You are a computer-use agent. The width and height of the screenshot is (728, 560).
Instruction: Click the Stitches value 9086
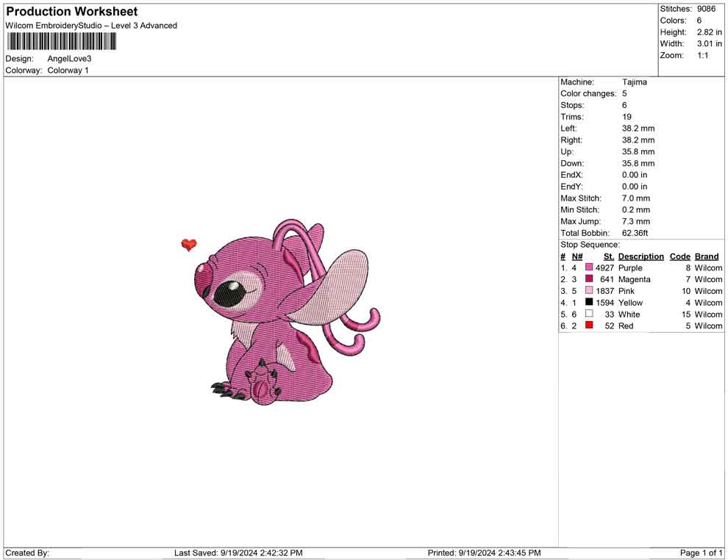706,9
